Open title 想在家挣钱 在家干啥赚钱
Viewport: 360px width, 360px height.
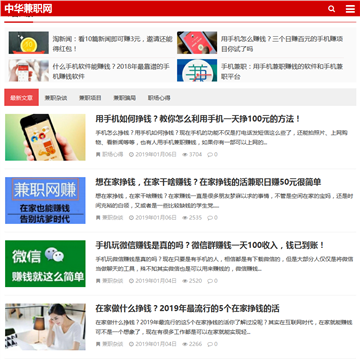pos(208,182)
